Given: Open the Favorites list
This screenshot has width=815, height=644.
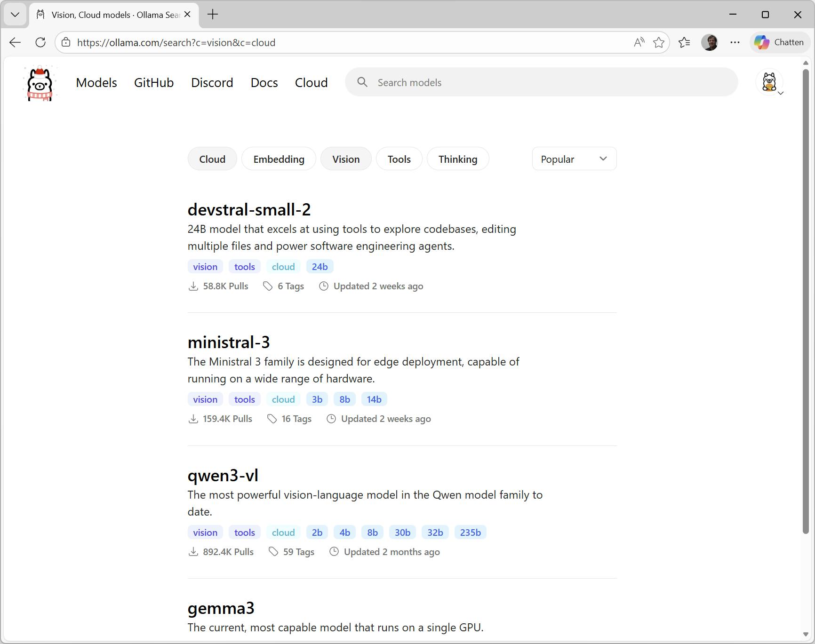Looking at the screenshot, I should pos(684,42).
